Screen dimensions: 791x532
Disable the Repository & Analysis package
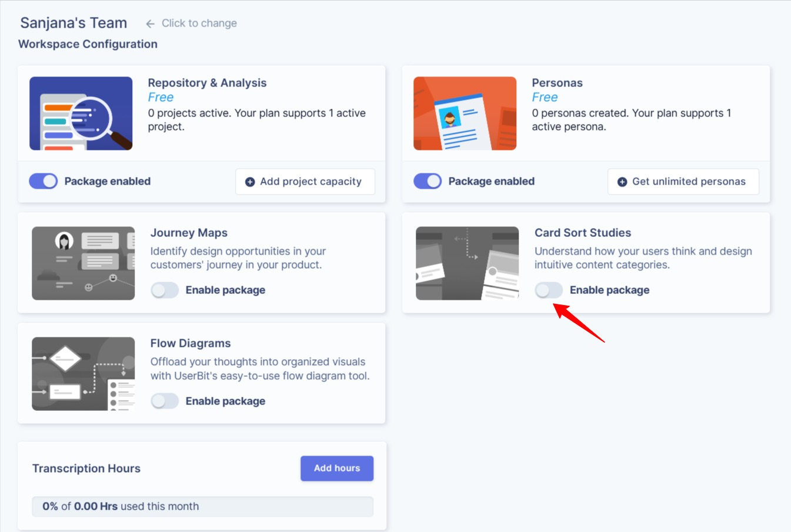point(43,181)
